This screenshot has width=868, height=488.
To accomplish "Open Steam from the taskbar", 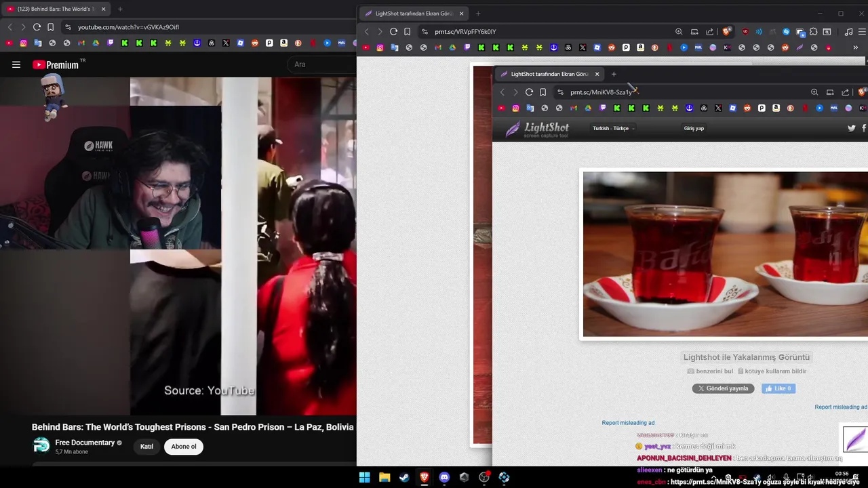I will [404, 477].
